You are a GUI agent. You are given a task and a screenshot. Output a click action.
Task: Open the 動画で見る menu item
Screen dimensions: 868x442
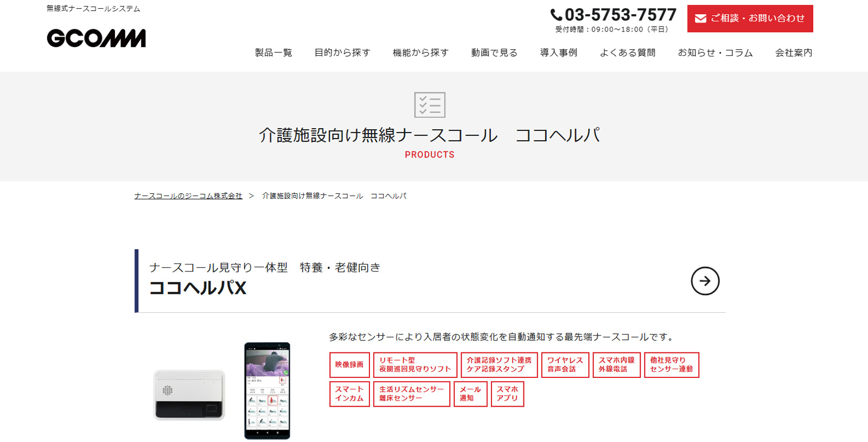pos(494,53)
